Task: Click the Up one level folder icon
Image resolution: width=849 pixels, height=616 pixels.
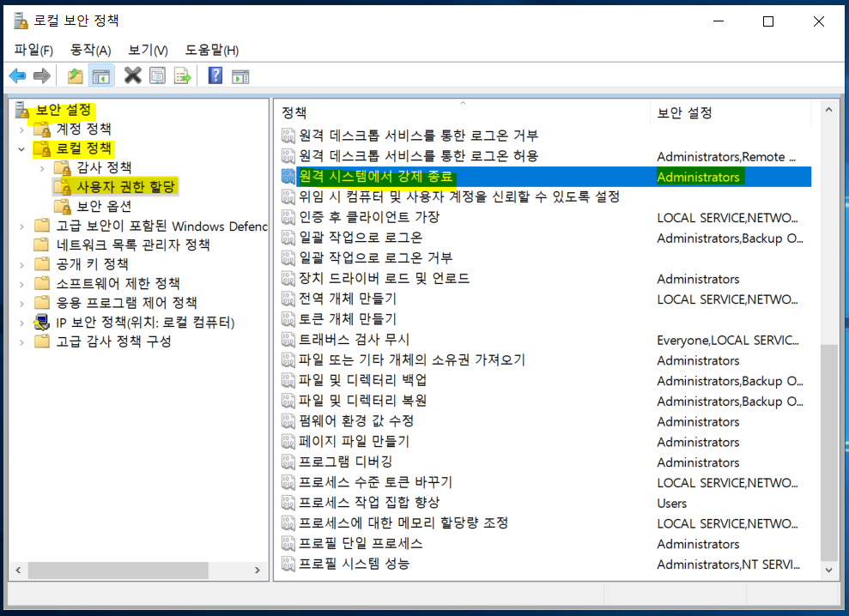Action: pos(76,75)
